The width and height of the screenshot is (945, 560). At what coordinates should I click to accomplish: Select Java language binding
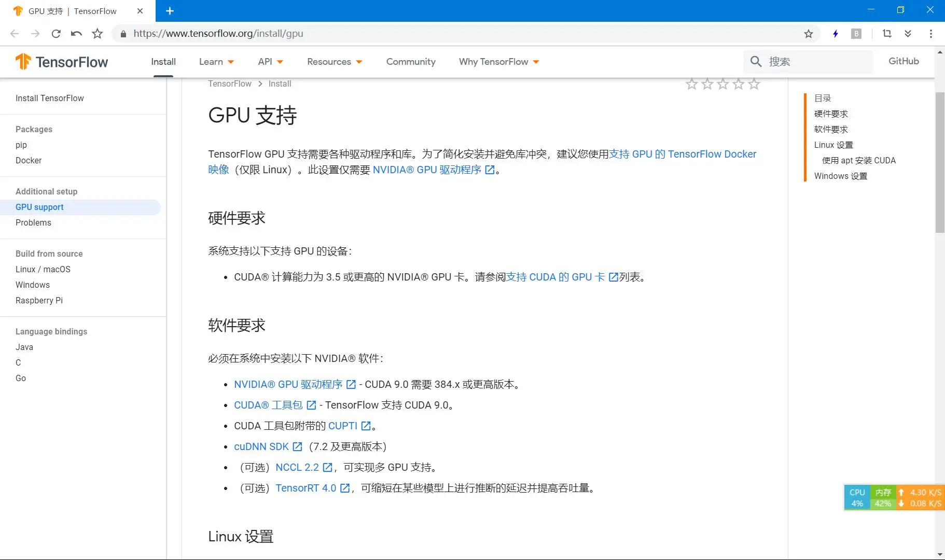click(24, 347)
